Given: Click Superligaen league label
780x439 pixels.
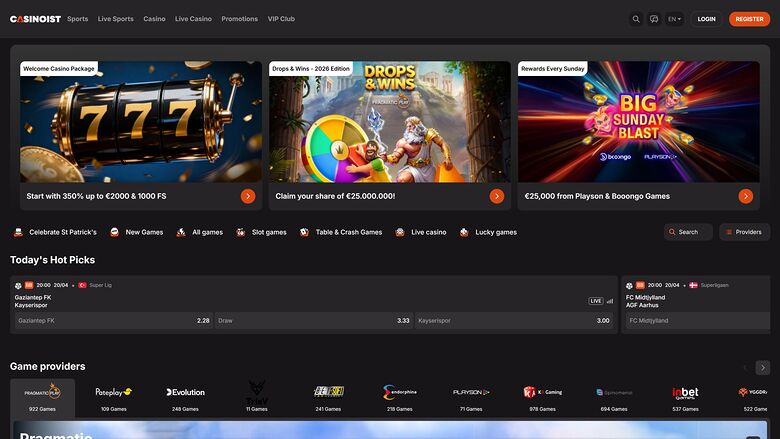Looking at the screenshot, I should pyautogui.click(x=714, y=285).
